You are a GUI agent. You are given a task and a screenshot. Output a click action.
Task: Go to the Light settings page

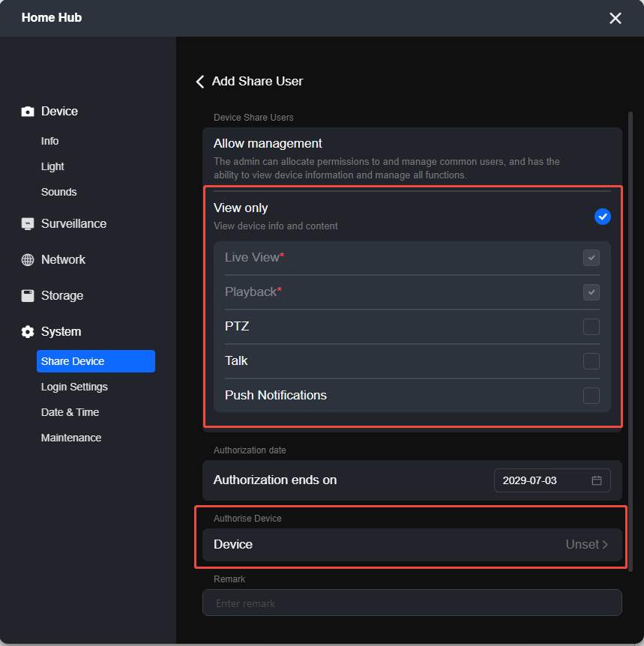[x=52, y=167]
